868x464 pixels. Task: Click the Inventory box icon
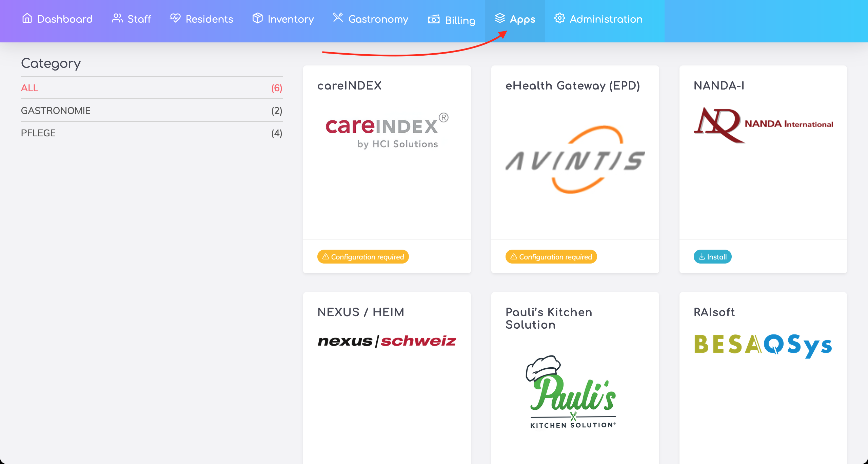pyautogui.click(x=257, y=18)
